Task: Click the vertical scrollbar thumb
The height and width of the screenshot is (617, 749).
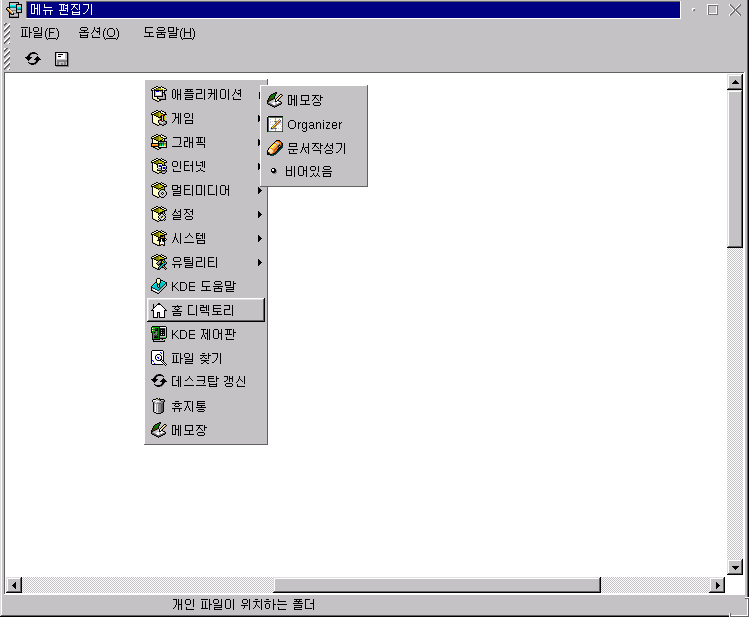Action: (x=735, y=169)
